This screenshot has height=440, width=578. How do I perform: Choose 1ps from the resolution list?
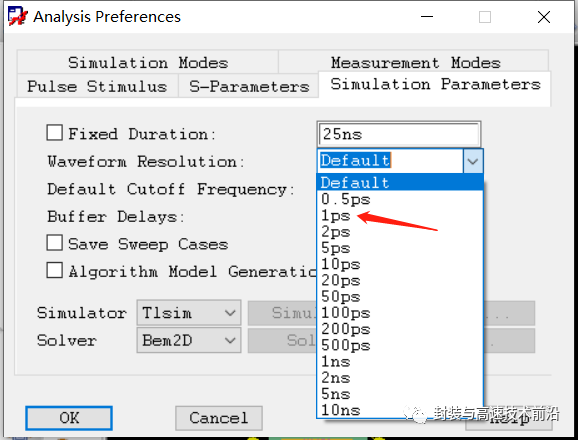coord(400,216)
